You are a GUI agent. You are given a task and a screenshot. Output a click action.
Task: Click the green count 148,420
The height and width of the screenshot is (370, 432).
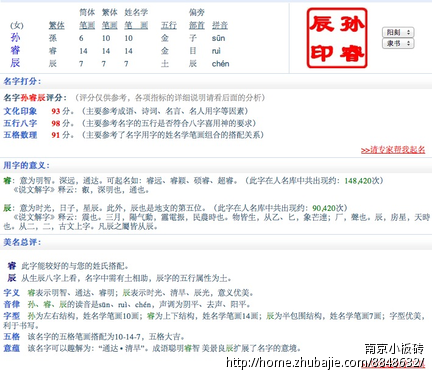coord(358,181)
